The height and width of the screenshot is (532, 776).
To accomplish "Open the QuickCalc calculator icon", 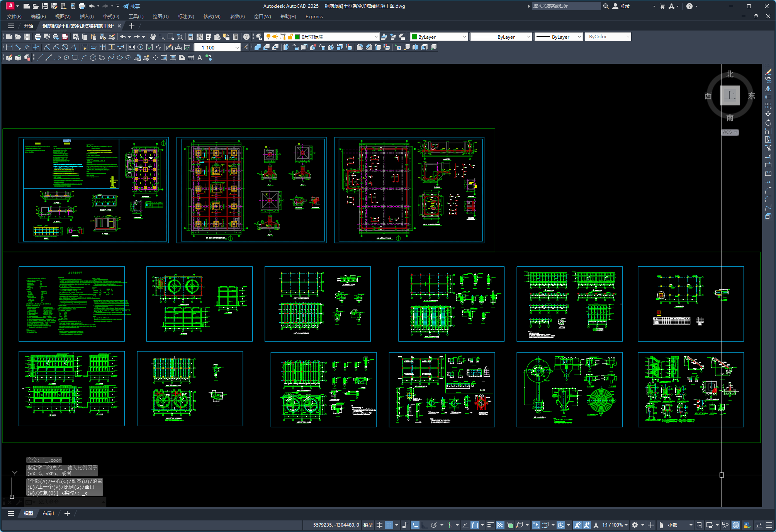I will point(235,37).
